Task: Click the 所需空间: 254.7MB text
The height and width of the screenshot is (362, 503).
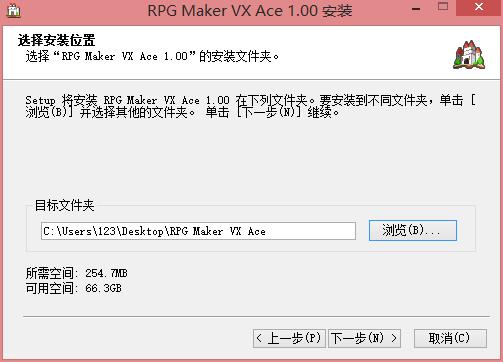Action: point(77,273)
